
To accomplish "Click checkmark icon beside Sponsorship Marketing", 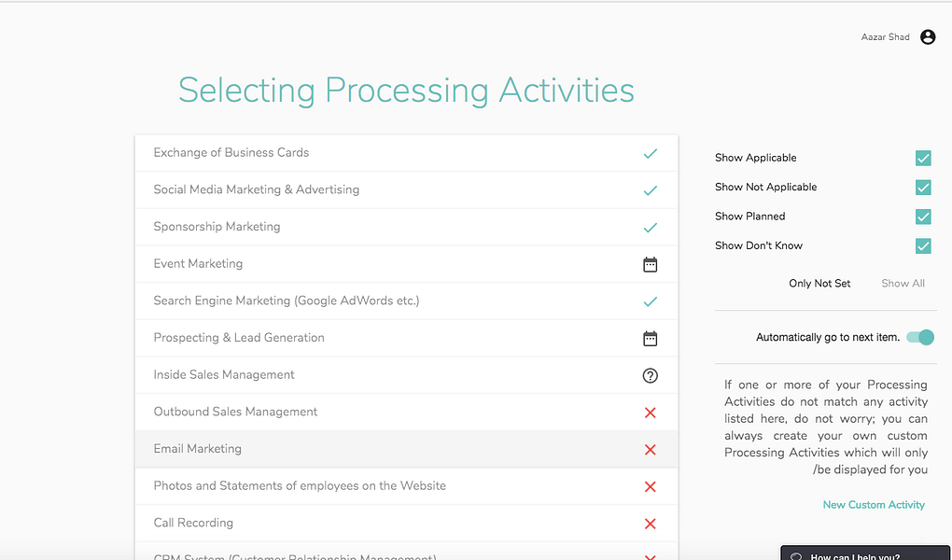I will (x=651, y=227).
